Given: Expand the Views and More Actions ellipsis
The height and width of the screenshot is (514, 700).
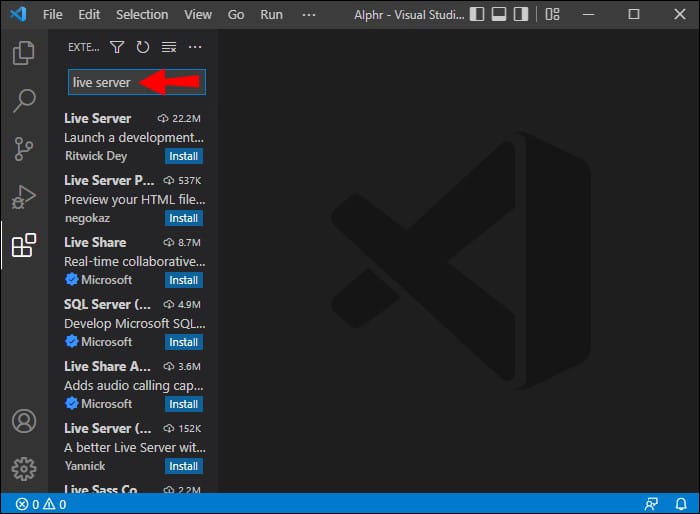Looking at the screenshot, I should pyautogui.click(x=195, y=47).
